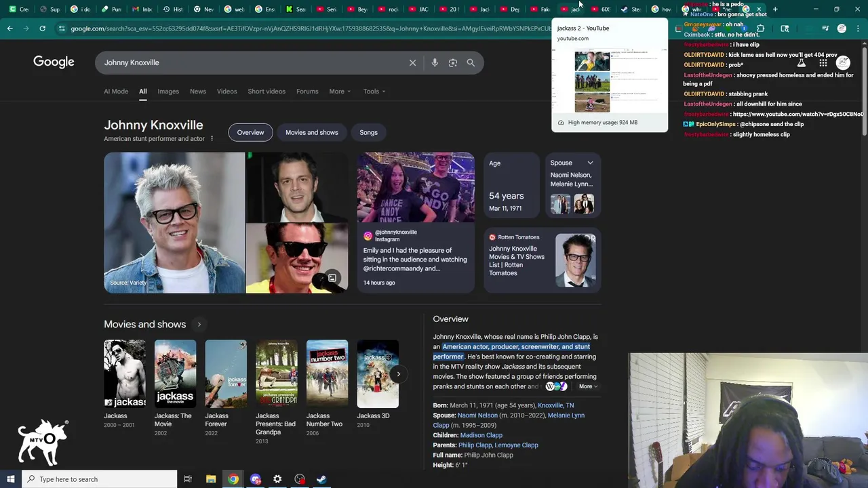Open the Google apps grid
This screenshot has width=868, height=488.
823,63
